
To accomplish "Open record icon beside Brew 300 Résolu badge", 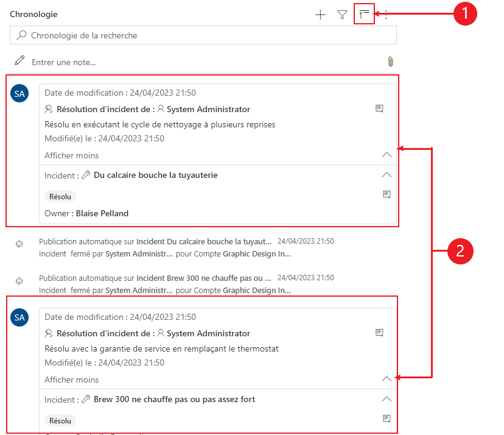I will [387, 419].
